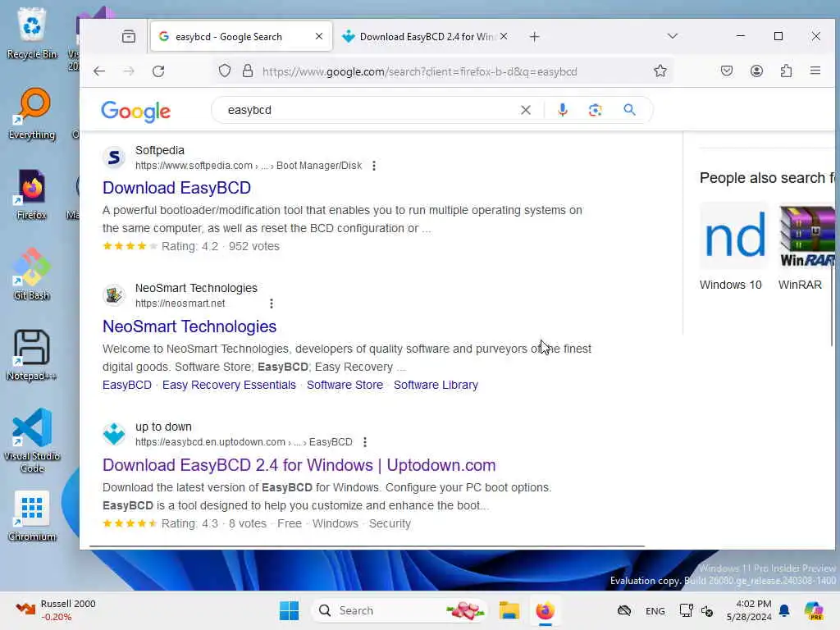Start voice search with microphone
Viewport: 840px width, 630px height.
tap(563, 110)
